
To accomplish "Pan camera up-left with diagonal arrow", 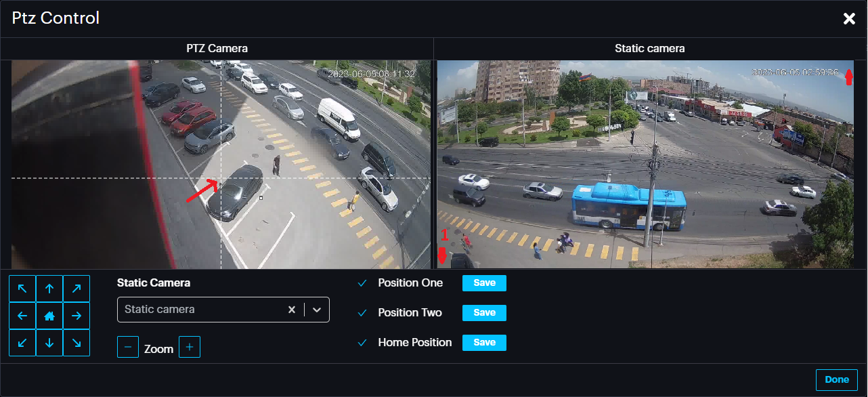I will point(22,289).
